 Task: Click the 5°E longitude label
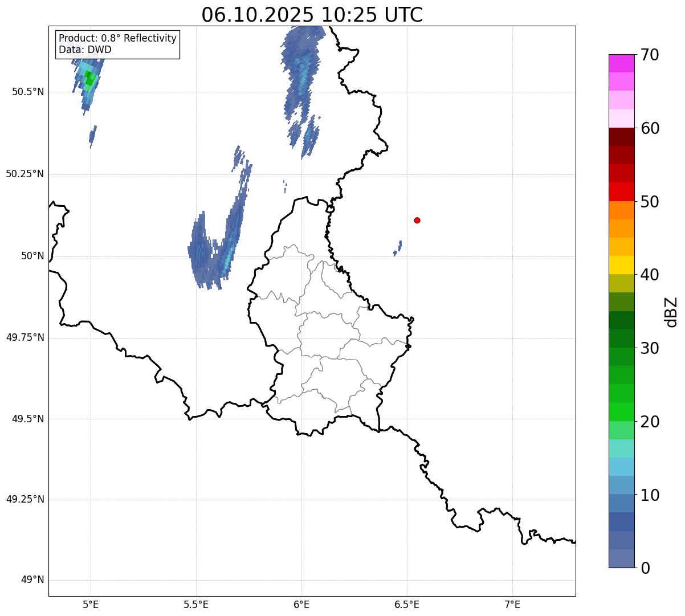(91, 604)
